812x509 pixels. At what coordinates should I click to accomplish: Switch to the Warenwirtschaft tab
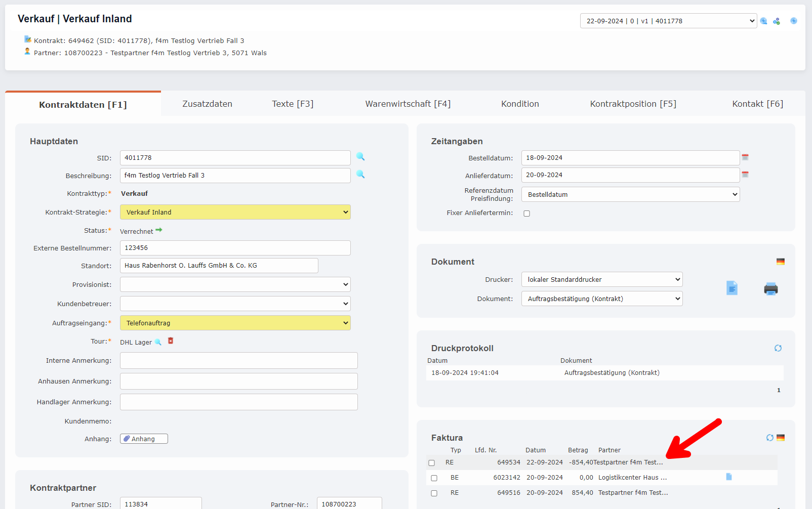tap(407, 104)
